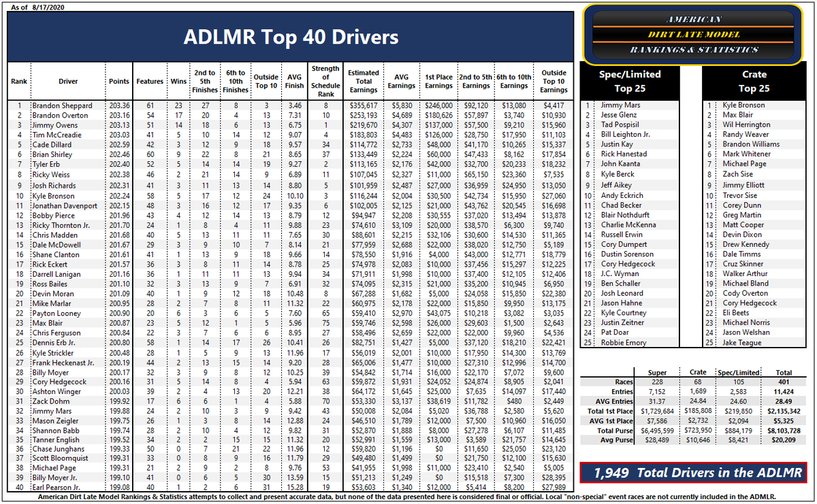
Task: Select driver Brandon Sheppard
Action: pyautogui.click(x=63, y=106)
